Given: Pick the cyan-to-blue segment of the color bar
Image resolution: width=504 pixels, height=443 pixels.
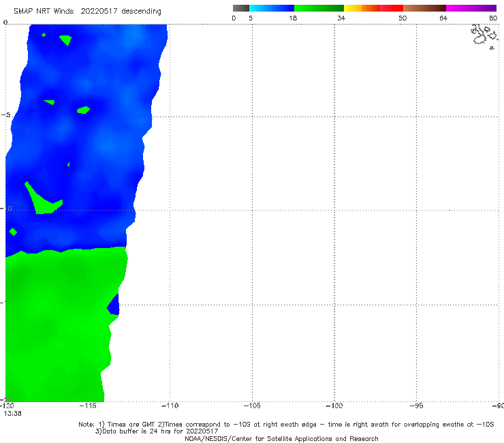Looking at the screenshot, I should (x=272, y=8).
